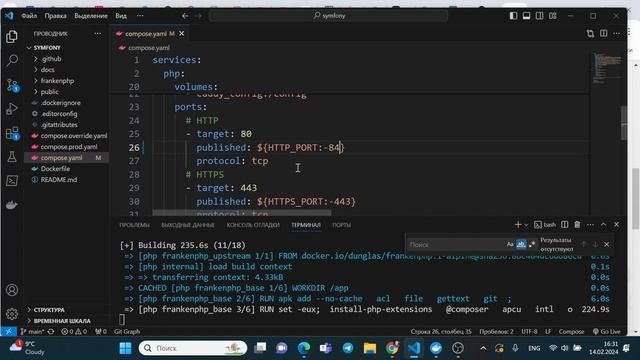Open the Explorer view in activity bar
640x360 pixels.
(x=12, y=37)
